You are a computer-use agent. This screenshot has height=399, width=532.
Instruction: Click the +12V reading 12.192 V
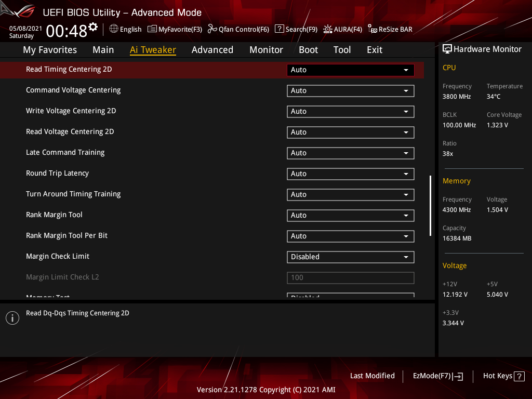click(x=455, y=295)
